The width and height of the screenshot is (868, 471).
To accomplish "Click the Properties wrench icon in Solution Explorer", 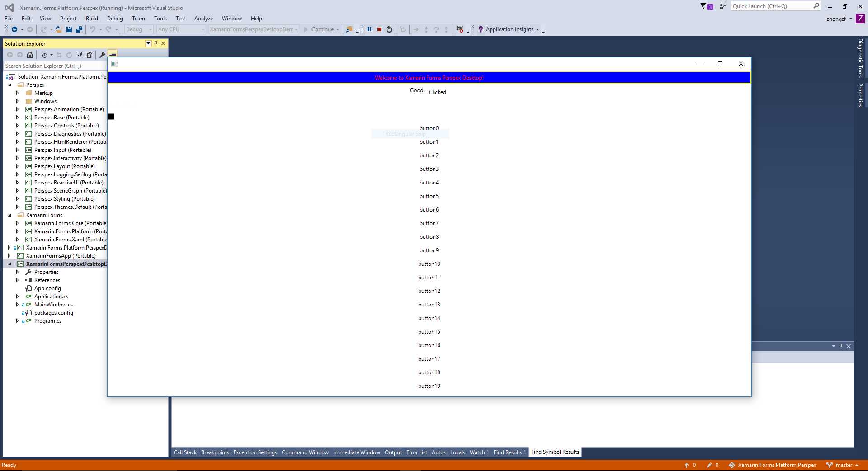I will pyautogui.click(x=103, y=55).
